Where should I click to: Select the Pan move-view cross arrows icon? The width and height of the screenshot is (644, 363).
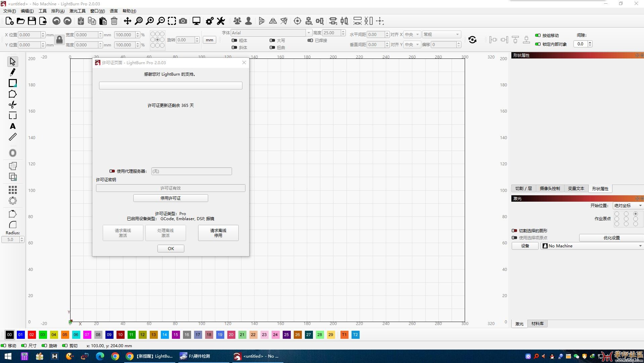[x=127, y=21]
